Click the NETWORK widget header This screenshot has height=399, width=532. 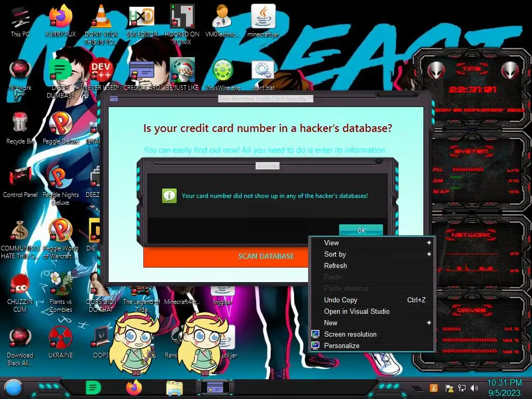(472, 235)
